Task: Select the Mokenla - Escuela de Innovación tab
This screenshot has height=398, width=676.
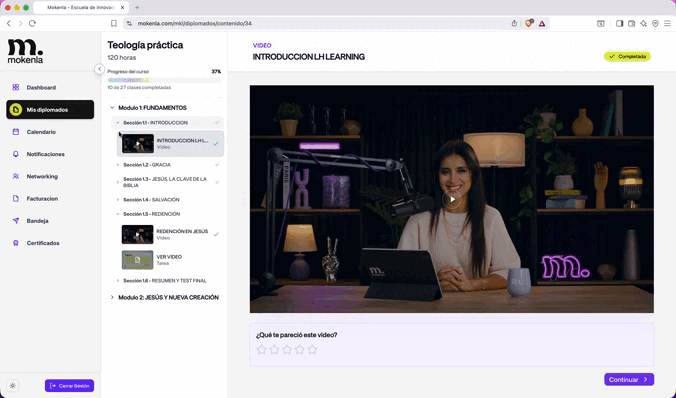Action: click(x=81, y=7)
